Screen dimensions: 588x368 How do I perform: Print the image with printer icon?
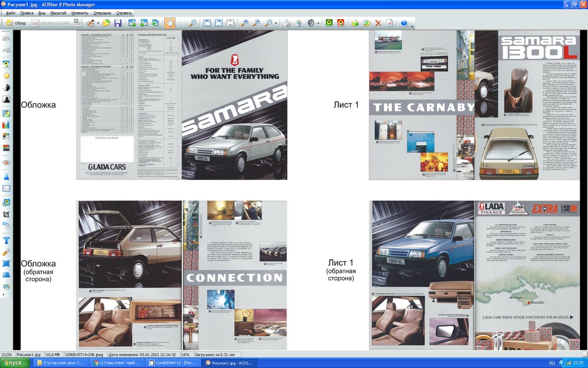tap(287, 23)
